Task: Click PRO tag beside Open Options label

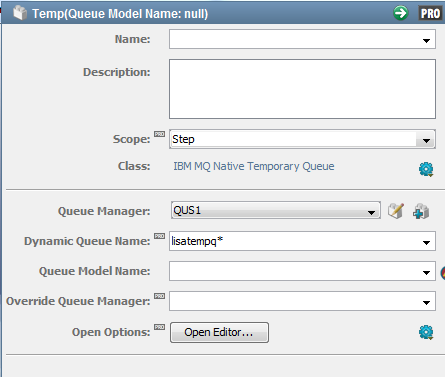Action: click(x=159, y=327)
